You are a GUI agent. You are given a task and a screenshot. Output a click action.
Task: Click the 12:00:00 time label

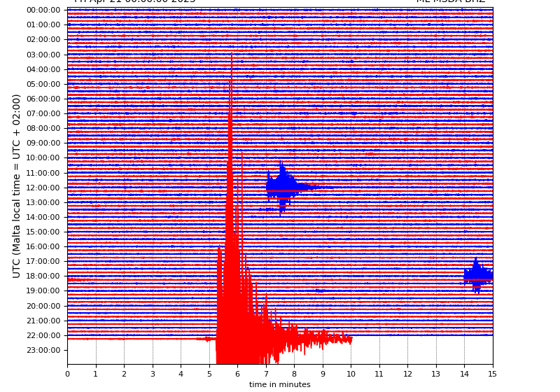[x=43, y=188]
